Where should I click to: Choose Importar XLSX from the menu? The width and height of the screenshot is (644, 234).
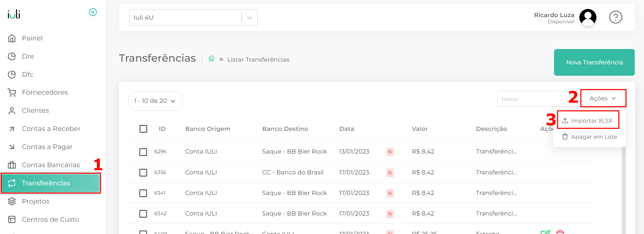click(x=588, y=121)
